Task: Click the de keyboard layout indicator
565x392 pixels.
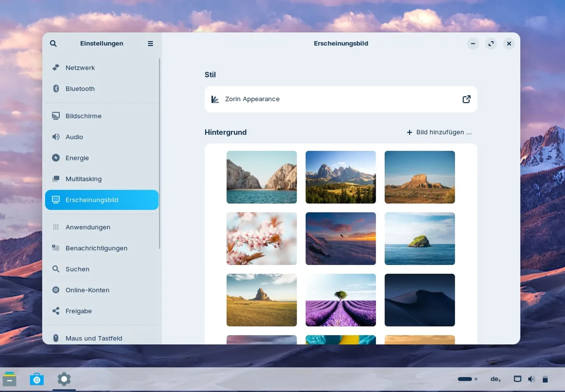Action: coord(495,379)
